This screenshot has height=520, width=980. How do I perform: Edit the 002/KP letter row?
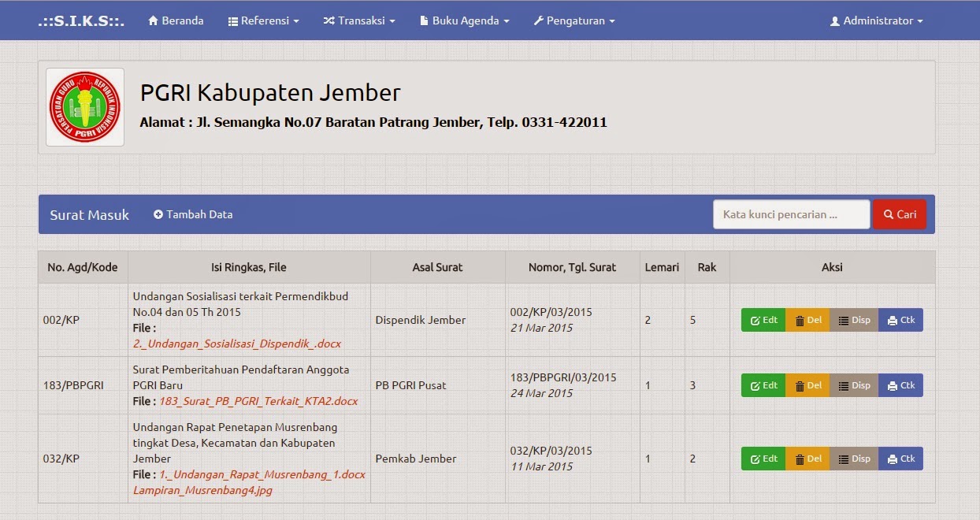pyautogui.click(x=763, y=320)
